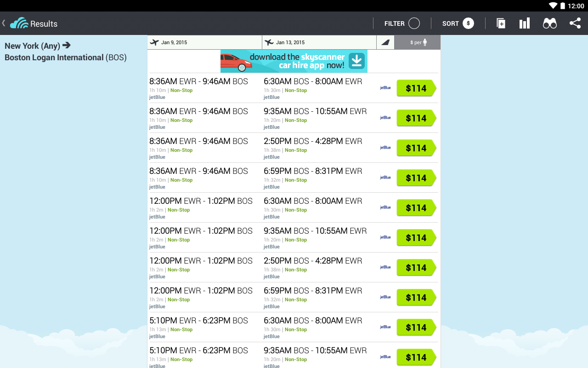Viewport: 588px width, 368px height.
Task: Start a new search with the add-page icon
Action: point(500,23)
